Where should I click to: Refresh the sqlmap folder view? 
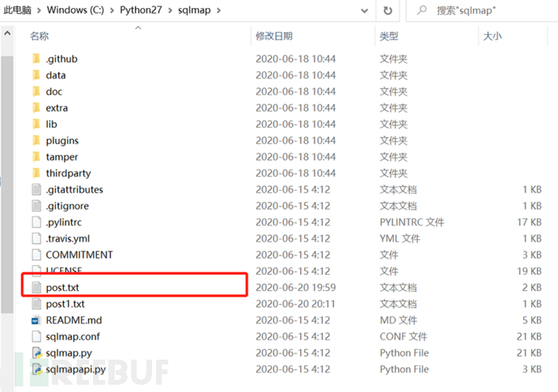(x=387, y=11)
